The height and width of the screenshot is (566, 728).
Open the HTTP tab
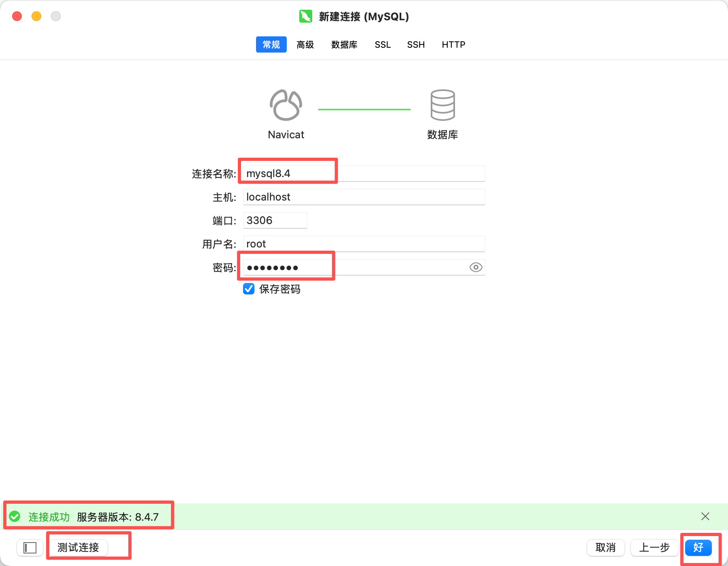click(x=453, y=44)
